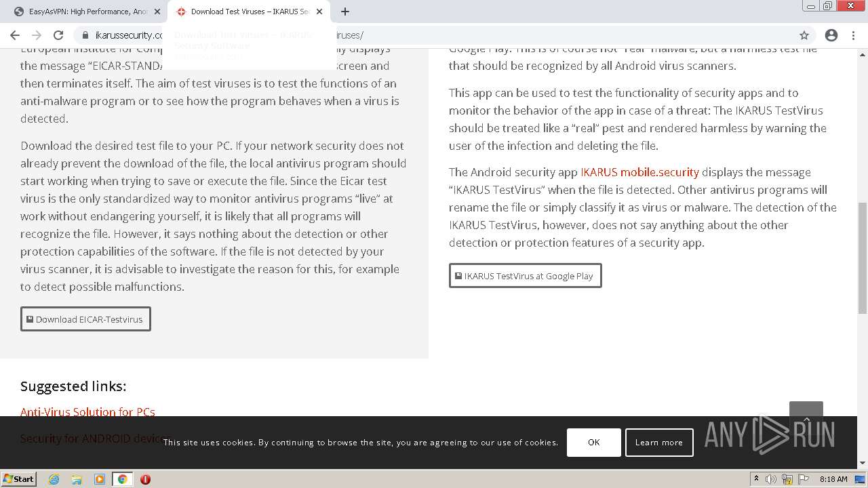Image resolution: width=868 pixels, height=488 pixels.
Task: Open the network status tray icon
Action: point(787,479)
